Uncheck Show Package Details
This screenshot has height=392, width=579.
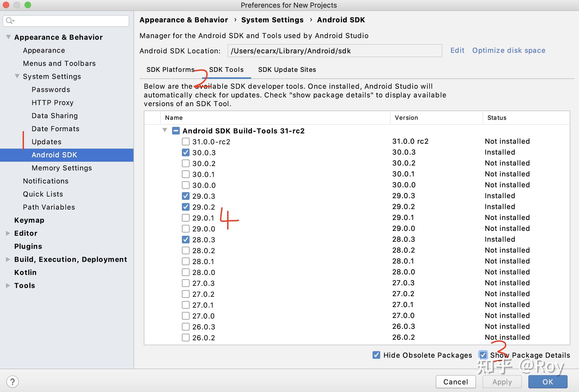pyautogui.click(x=483, y=355)
